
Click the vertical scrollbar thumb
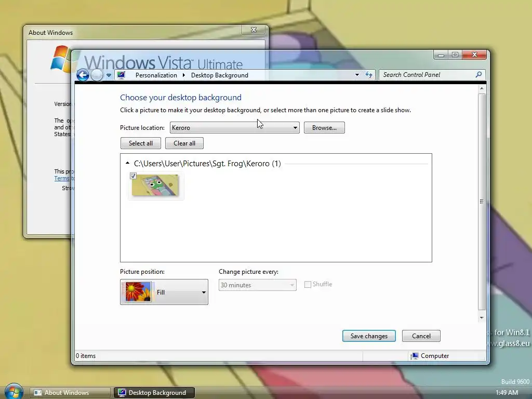[482, 202]
